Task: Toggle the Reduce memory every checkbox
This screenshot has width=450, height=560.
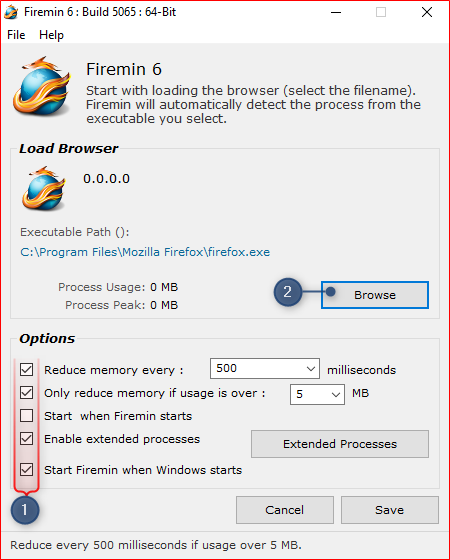Action: click(26, 370)
